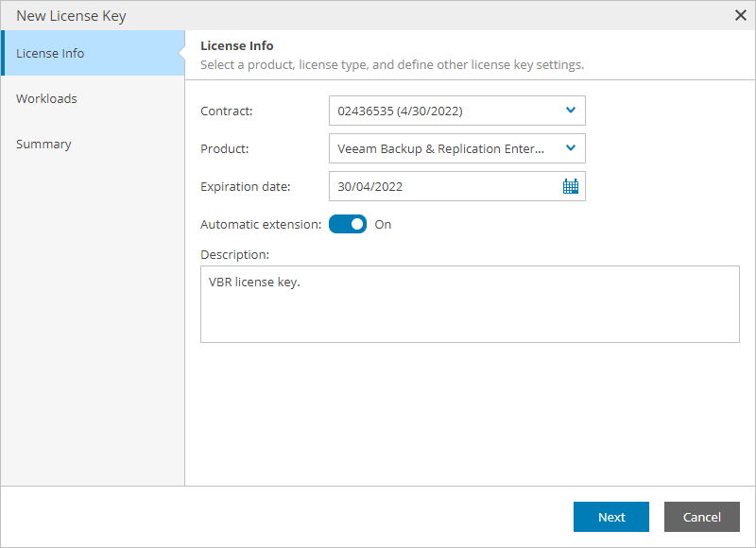Close the New License Key dialog
The width and height of the screenshot is (756, 548).
coord(741,15)
